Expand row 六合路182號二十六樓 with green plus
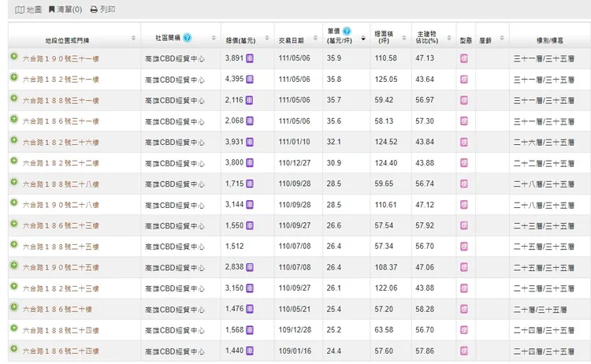 [14, 140]
